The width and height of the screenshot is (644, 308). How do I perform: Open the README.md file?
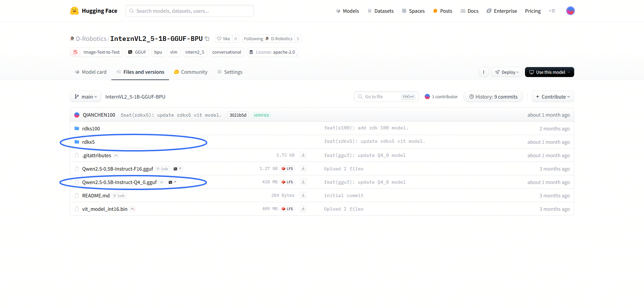pyautogui.click(x=96, y=195)
